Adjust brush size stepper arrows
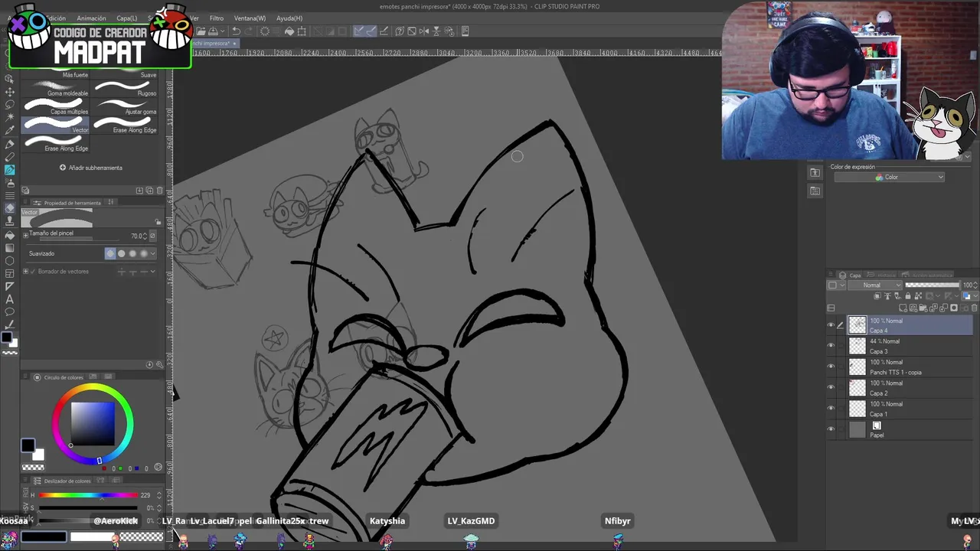Viewport: 980px width, 551px height. pos(145,236)
